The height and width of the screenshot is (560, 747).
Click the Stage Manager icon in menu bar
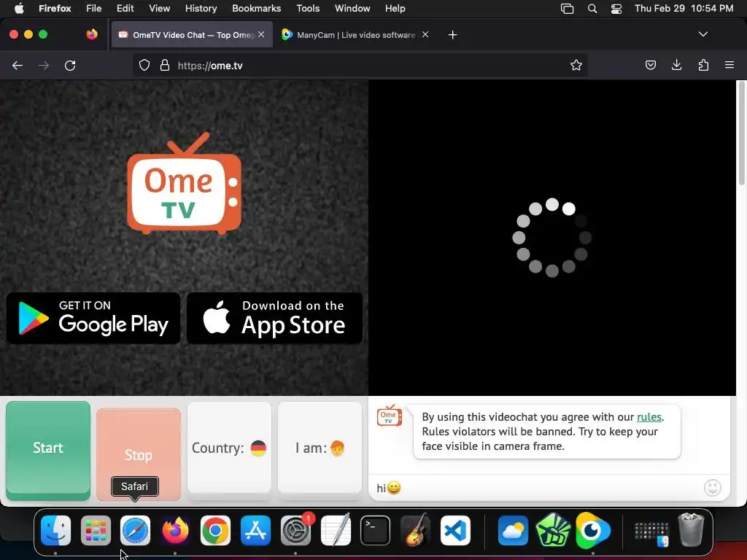pos(567,9)
